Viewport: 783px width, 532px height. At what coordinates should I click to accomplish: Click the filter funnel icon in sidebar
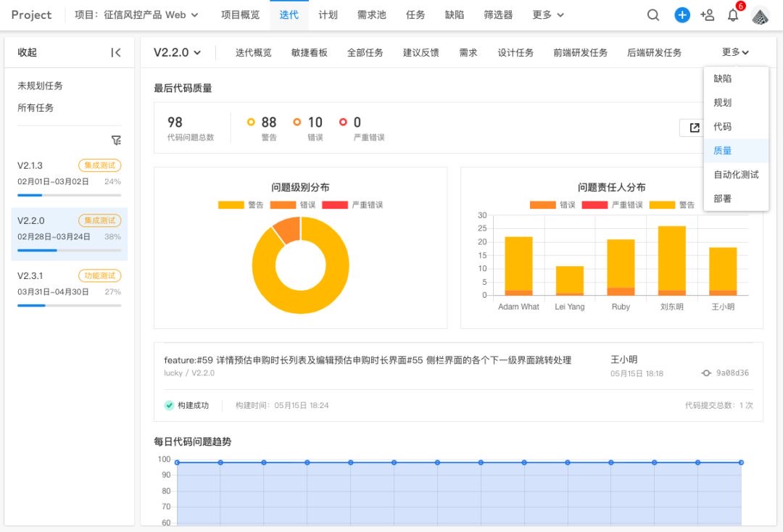[x=117, y=140]
